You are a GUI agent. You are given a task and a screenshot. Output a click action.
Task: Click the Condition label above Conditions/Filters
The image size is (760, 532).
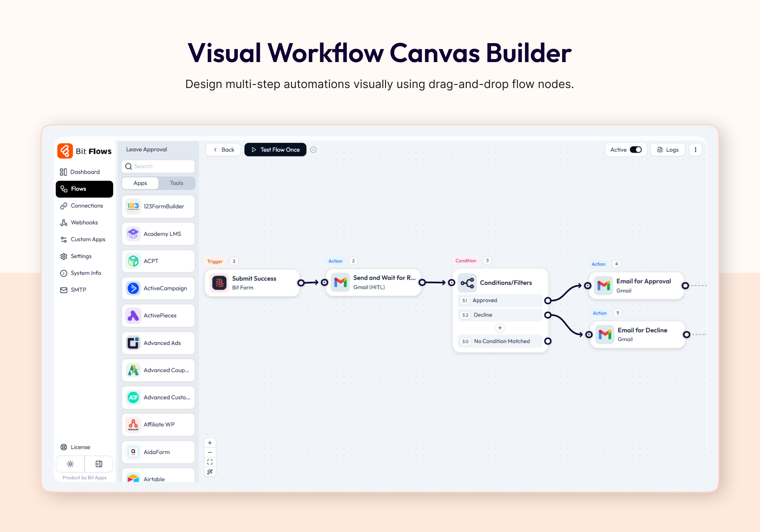[x=465, y=261]
